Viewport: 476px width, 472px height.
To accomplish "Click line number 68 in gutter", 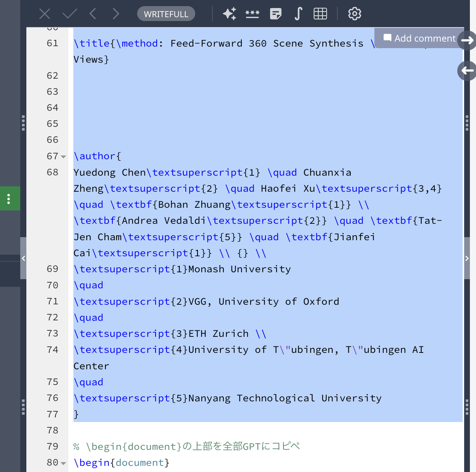I will [x=53, y=172].
